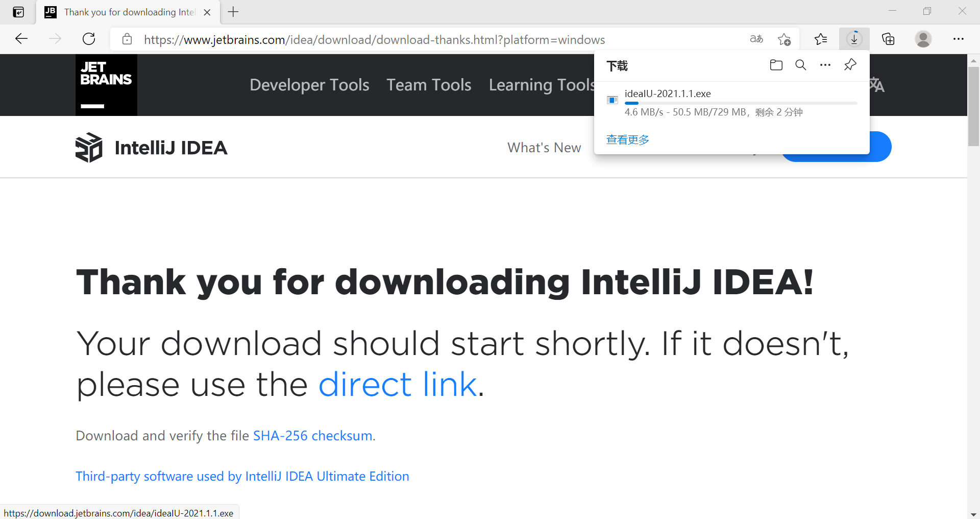Image resolution: width=980 pixels, height=519 pixels.
Task: Close the 'Thank you for downloading' tab
Action: [207, 12]
